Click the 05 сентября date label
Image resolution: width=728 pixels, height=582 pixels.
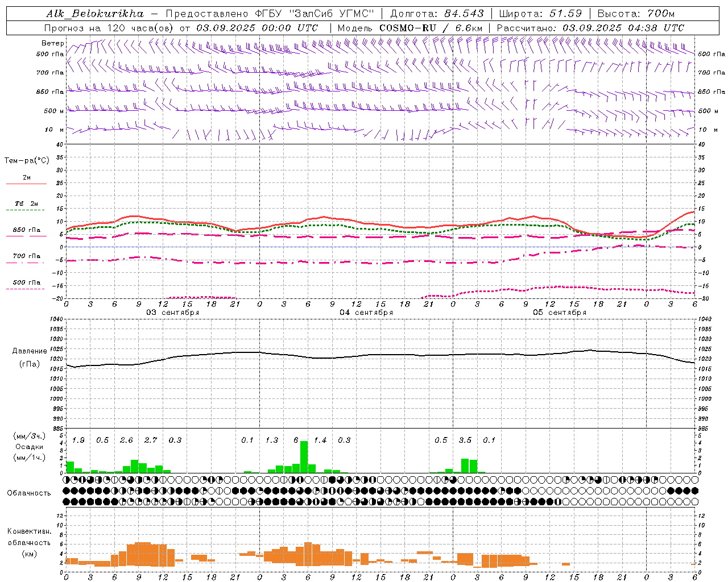point(560,313)
